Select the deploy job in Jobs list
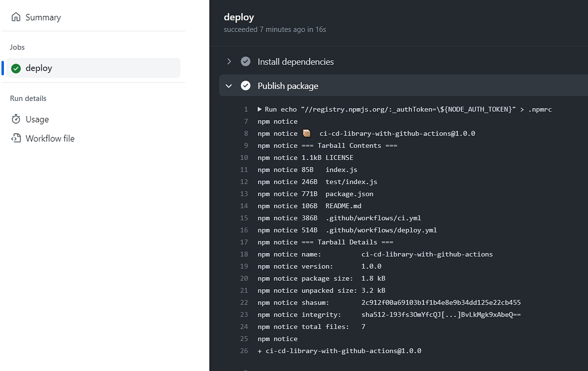This screenshot has width=588, height=371. coord(38,68)
